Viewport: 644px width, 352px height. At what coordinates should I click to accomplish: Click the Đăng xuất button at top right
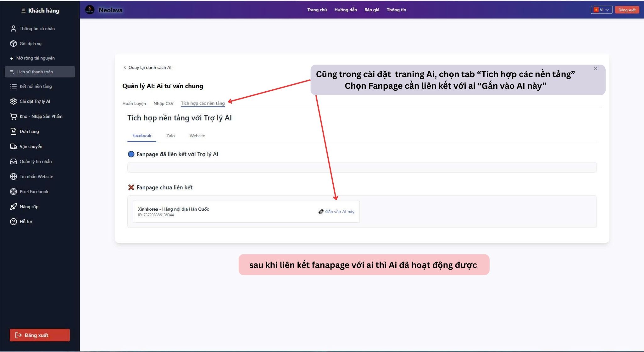[627, 10]
